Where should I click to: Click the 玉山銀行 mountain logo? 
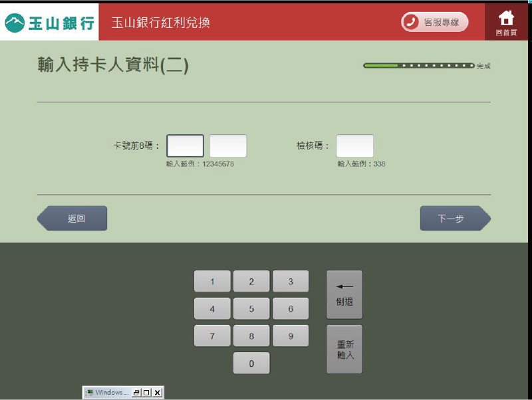click(49, 23)
